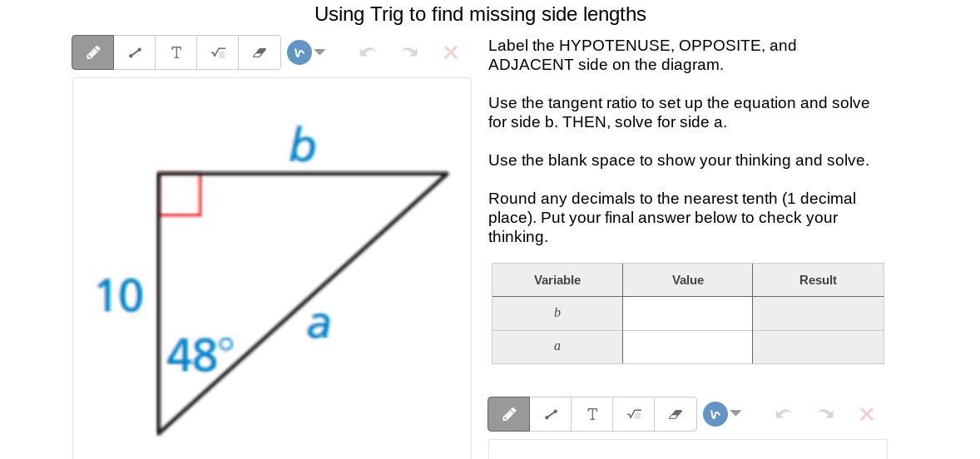
Task: Redo stroke on triangle sketch
Action: click(x=409, y=52)
